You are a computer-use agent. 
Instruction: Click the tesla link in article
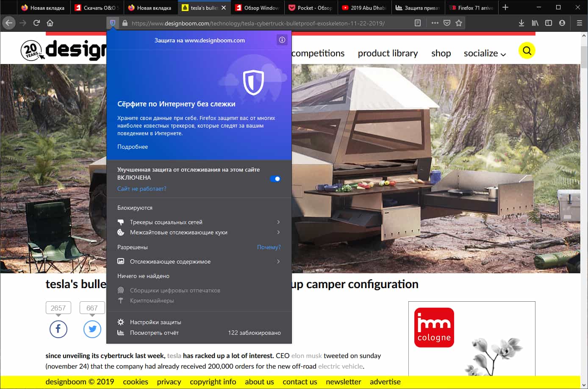pyautogui.click(x=174, y=356)
